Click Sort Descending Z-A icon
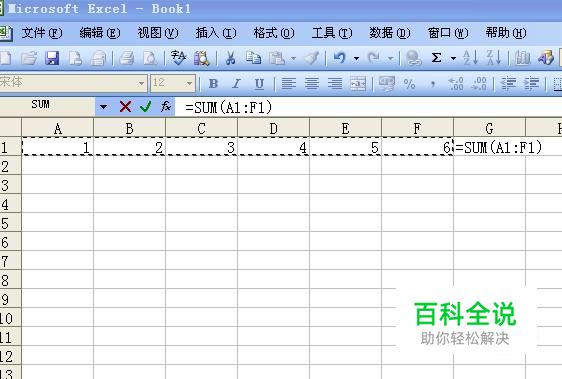562x379 pixels. point(494,58)
